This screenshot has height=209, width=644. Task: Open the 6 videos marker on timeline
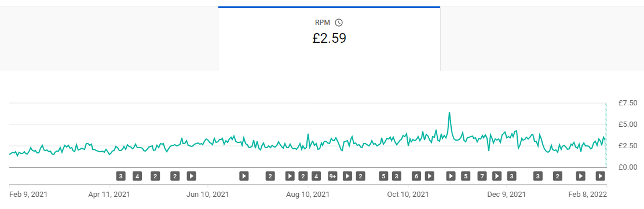point(416,176)
